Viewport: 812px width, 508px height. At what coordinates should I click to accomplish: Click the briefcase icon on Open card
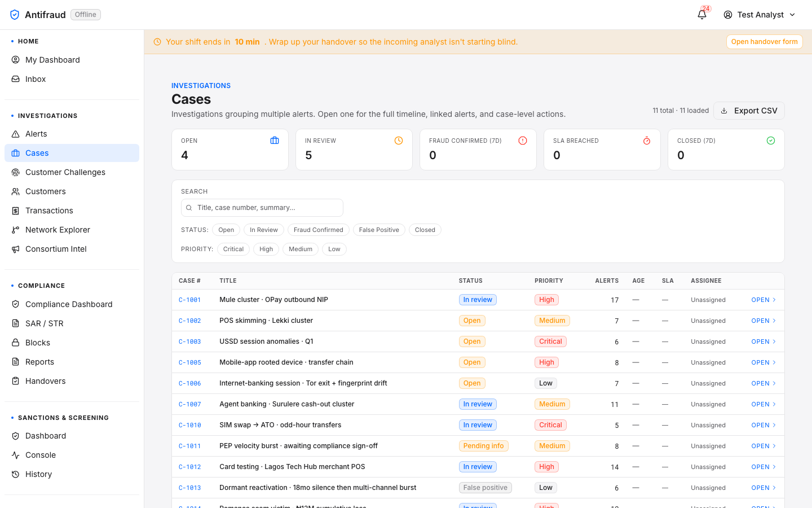coord(275,141)
